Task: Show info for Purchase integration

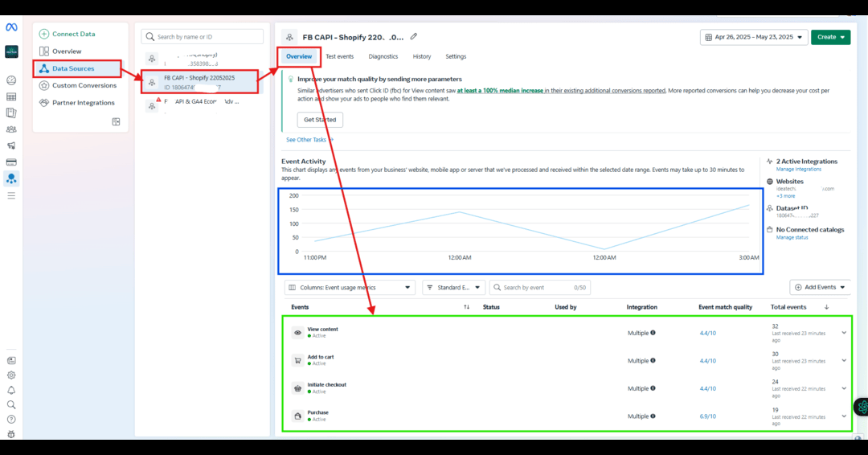Action: [x=653, y=416]
